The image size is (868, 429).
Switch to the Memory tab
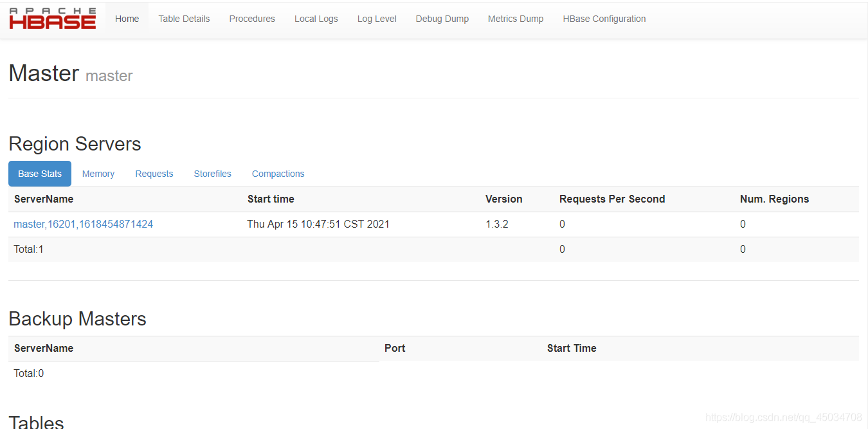click(x=98, y=174)
